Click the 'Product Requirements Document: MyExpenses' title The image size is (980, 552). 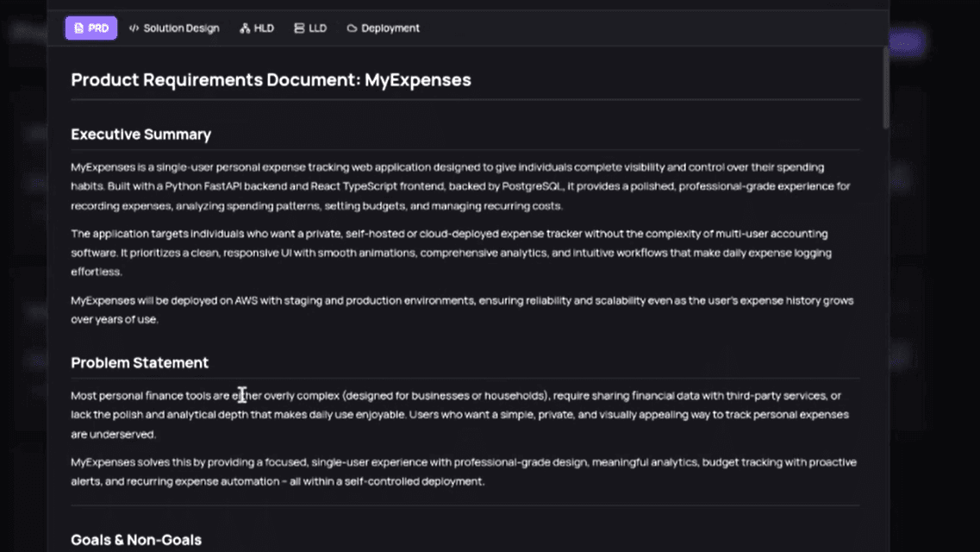pyautogui.click(x=271, y=80)
